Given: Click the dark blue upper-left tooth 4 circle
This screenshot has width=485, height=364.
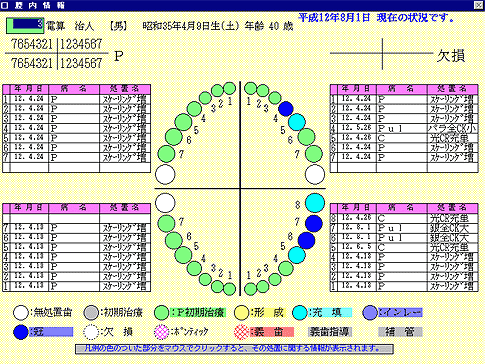Looking at the screenshot, I should 286,109.
